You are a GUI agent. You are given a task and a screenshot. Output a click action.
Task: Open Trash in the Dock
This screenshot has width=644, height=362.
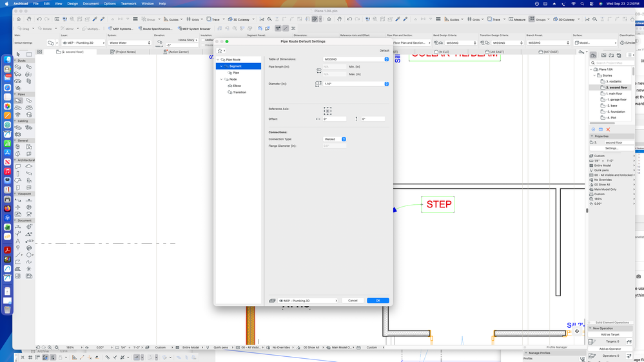7,310
